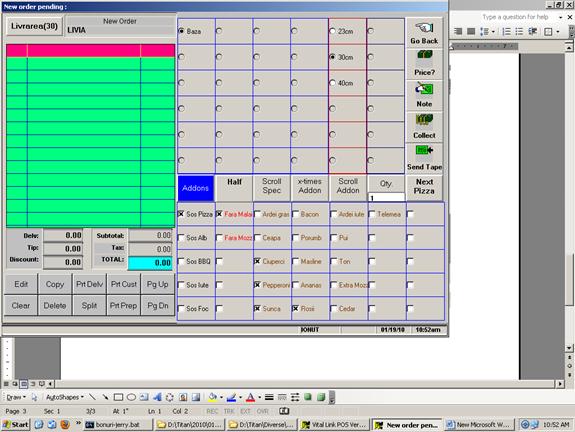
Task: Click the Justify alignment icon in Word
Action: (x=471, y=32)
